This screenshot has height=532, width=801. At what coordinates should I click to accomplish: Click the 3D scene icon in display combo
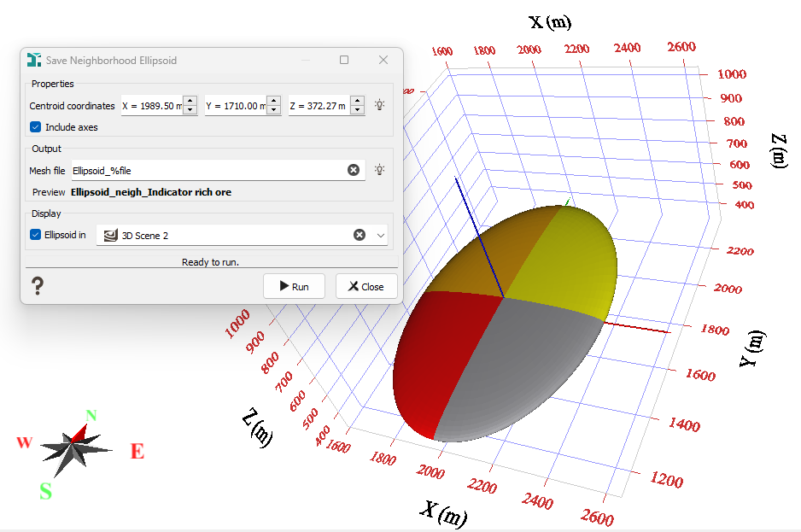tap(110, 235)
